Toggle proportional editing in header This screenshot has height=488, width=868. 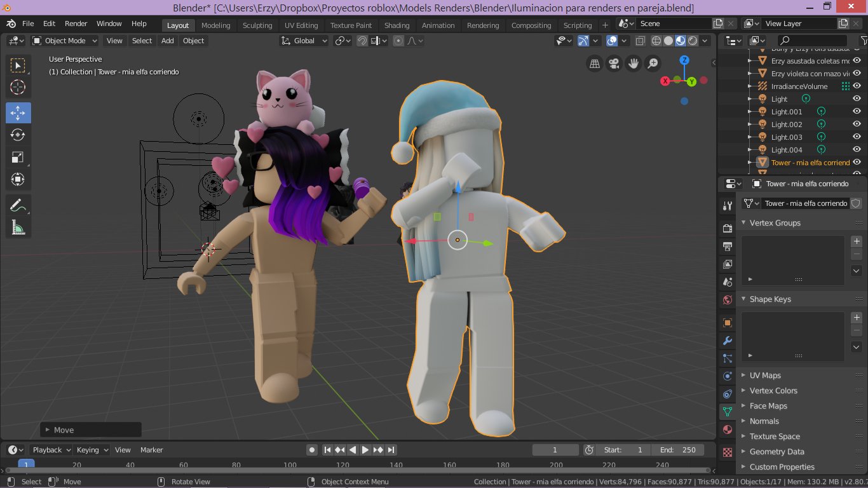(398, 41)
